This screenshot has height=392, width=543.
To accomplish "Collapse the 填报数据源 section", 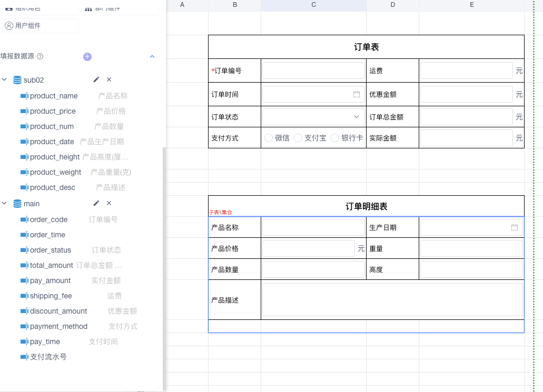I will (152, 56).
